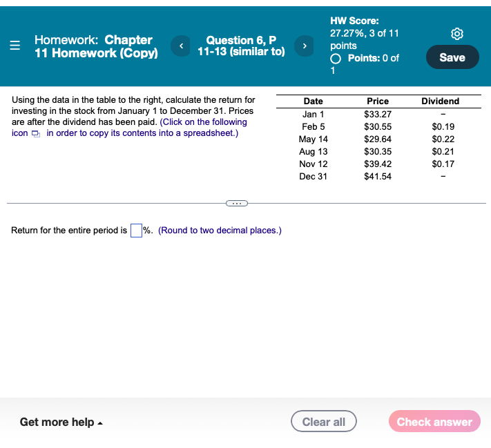Click the 'Click on the following icon' instruction text

pos(129,128)
